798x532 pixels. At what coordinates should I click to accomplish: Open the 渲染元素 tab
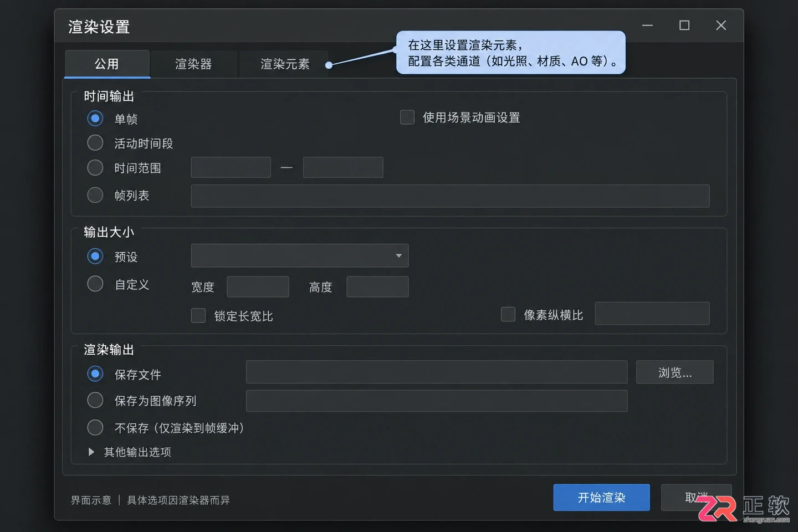(285, 64)
